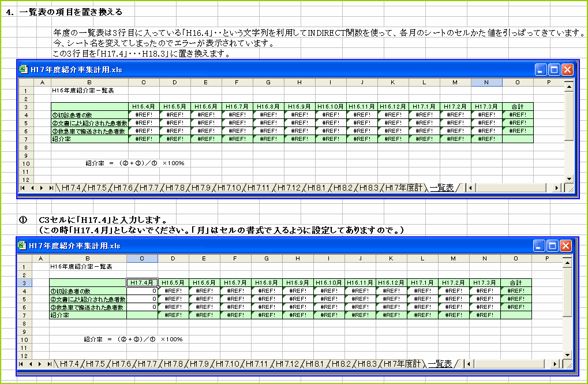Viewport: 588px width, 384px height.
Task: Click the previous-sheet scroll arrow in the bottom window
Action: pyautogui.click(x=30, y=364)
